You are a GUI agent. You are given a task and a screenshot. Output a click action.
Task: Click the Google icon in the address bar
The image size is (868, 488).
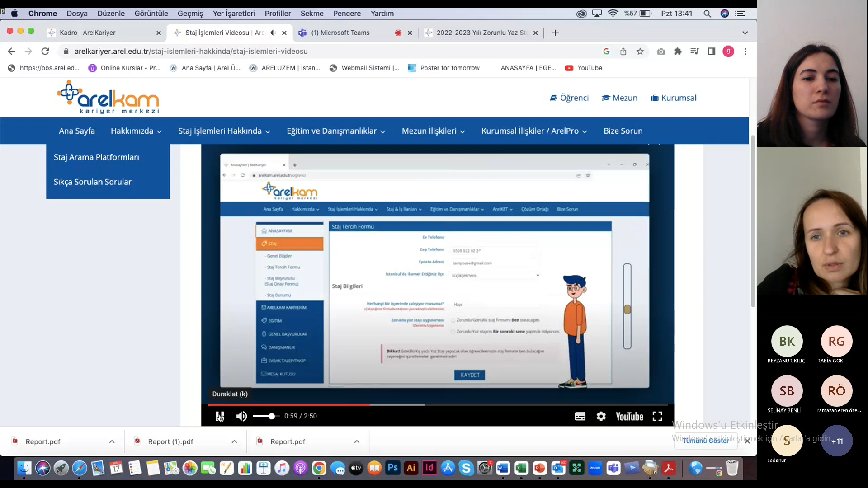[x=607, y=52]
